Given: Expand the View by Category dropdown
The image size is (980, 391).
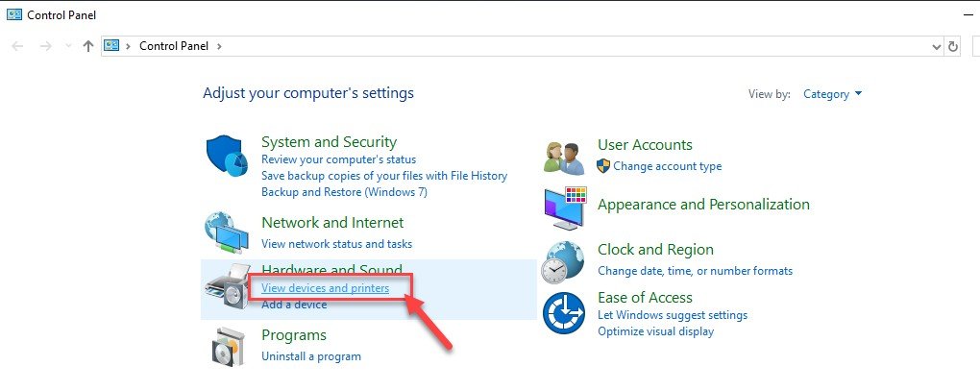Looking at the screenshot, I should coord(832,94).
